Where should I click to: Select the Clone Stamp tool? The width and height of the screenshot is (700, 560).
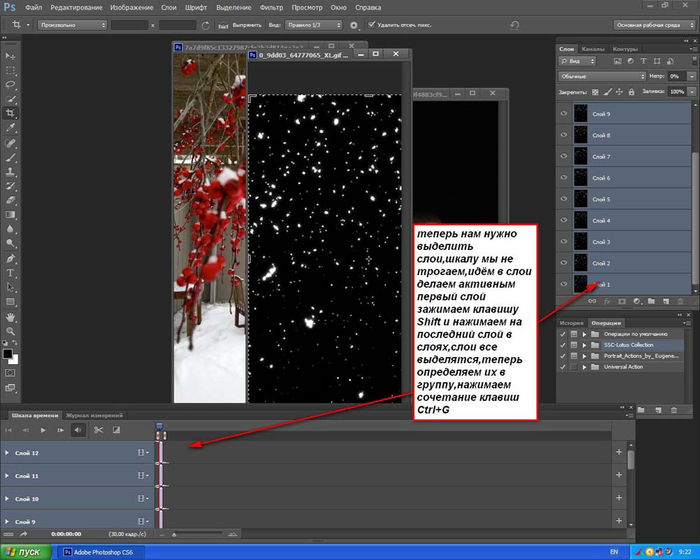click(x=10, y=171)
